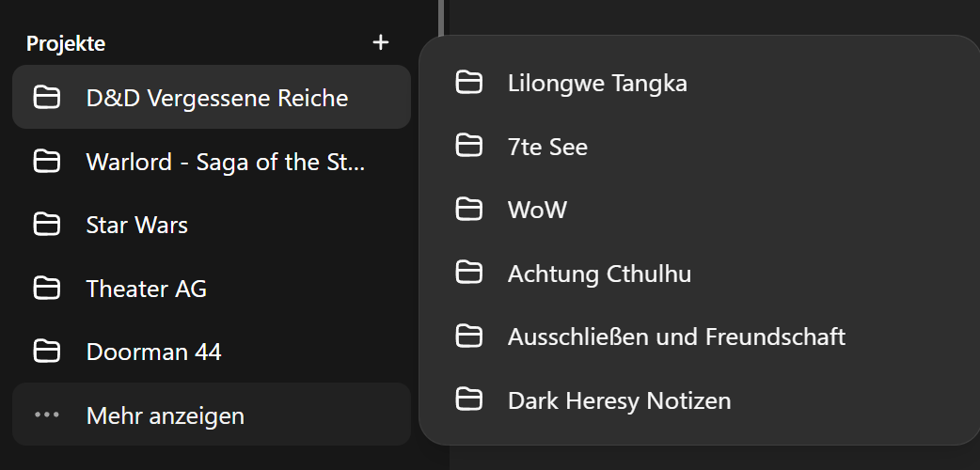Open the D&D Vergessene Reiche project
The height and width of the screenshot is (470, 980).
click(x=212, y=97)
